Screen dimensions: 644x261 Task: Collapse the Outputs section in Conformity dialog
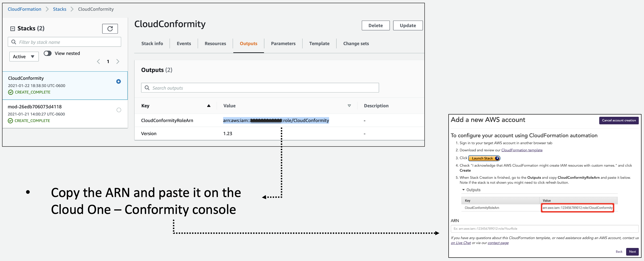(463, 190)
